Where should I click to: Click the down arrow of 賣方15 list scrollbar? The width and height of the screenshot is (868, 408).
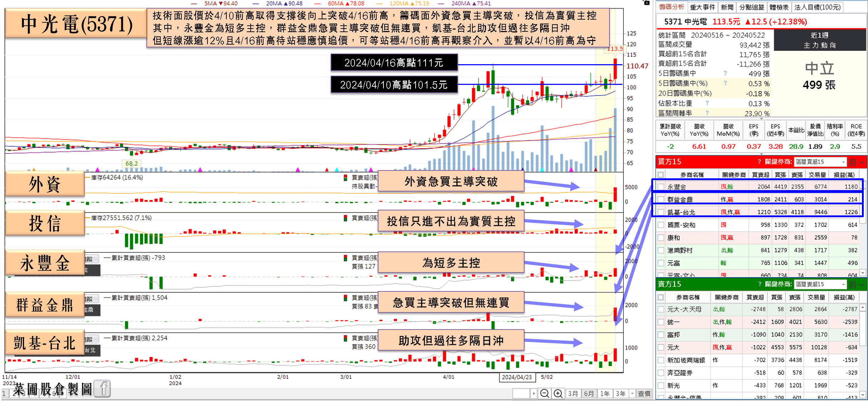pyautogui.click(x=863, y=395)
